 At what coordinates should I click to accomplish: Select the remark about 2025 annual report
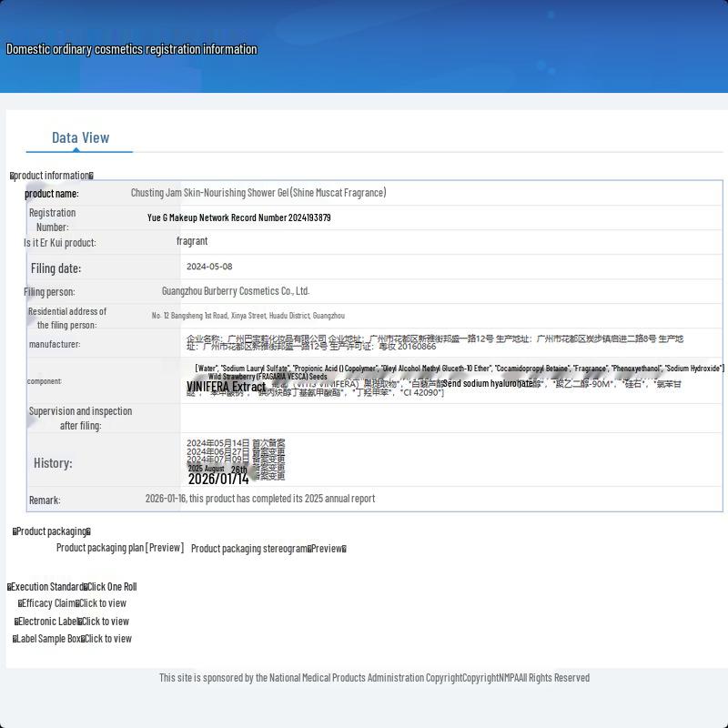click(x=260, y=498)
